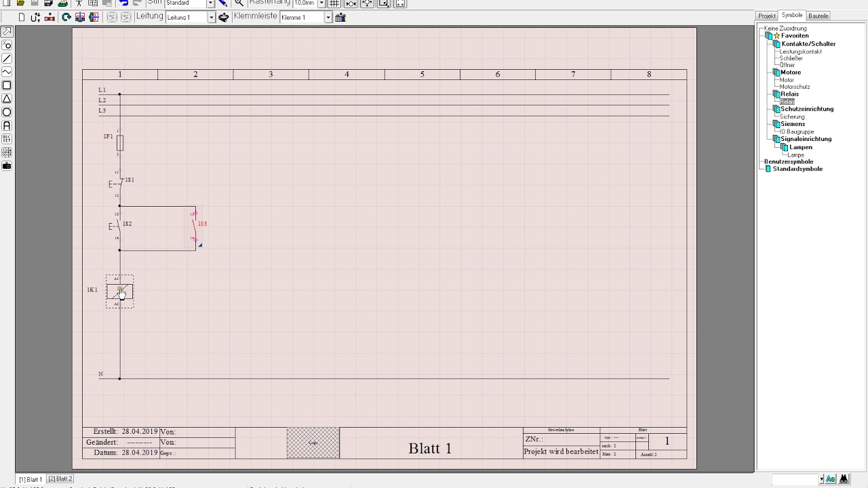The image size is (868, 488).
Task: Select the circle drawing tool
Action: click(x=7, y=112)
